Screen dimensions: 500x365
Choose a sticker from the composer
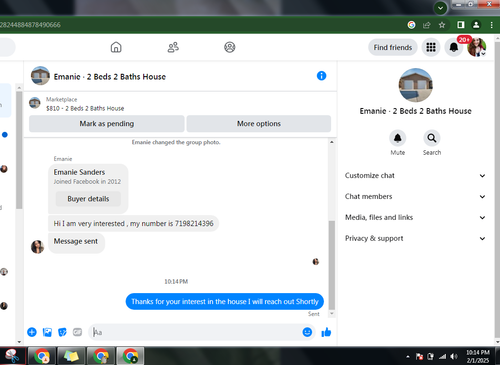pyautogui.click(x=62, y=332)
